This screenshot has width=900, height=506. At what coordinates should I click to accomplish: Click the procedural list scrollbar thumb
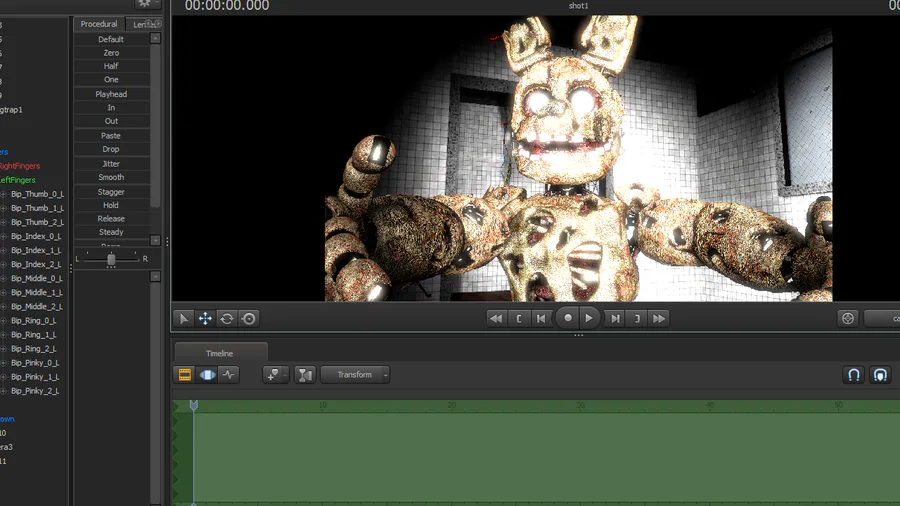156,126
